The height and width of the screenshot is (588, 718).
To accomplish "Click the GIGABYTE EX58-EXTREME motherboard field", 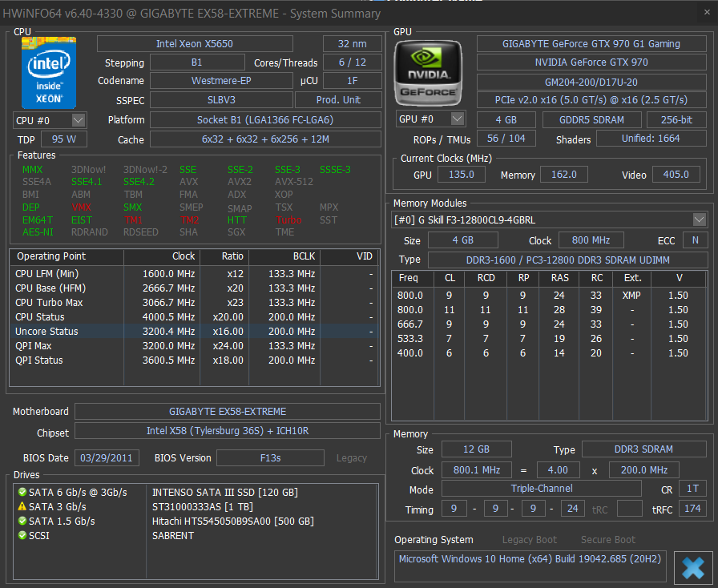I will 228,411.
